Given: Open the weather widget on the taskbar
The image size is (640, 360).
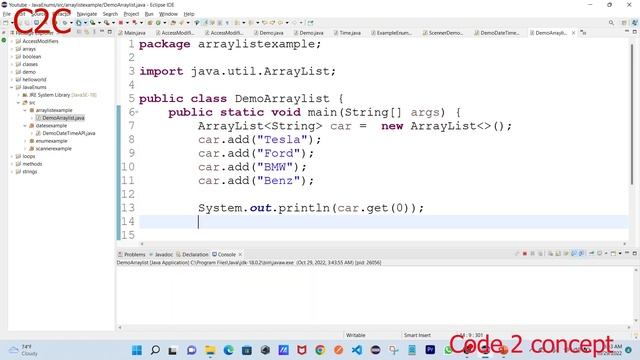Looking at the screenshot, I should tap(24, 350).
